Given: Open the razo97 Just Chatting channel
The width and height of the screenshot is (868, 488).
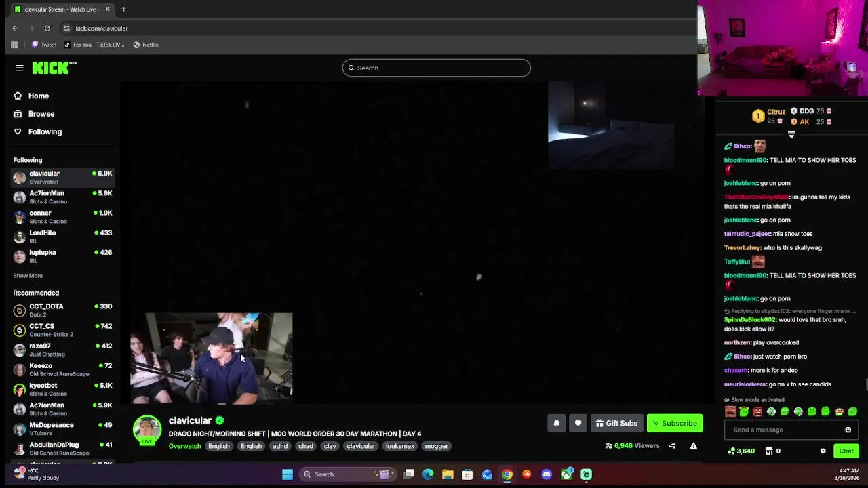Looking at the screenshot, I should coord(62,349).
